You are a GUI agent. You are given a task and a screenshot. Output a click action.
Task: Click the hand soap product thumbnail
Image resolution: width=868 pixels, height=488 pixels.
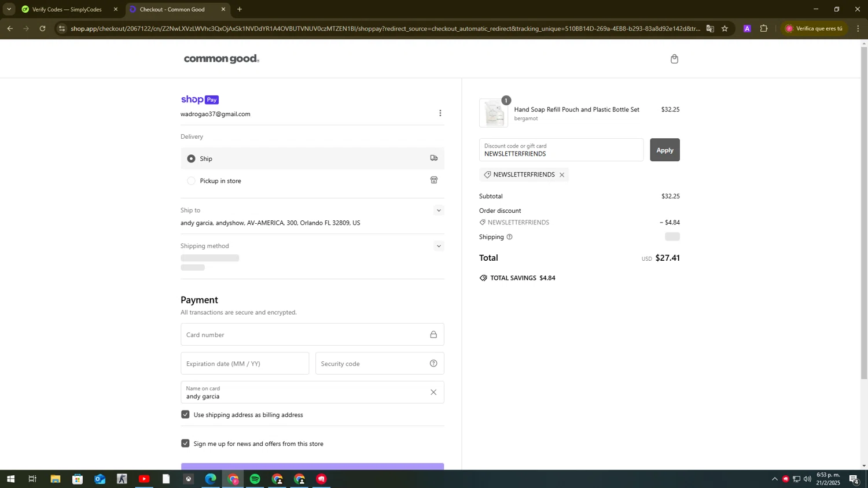[494, 113]
